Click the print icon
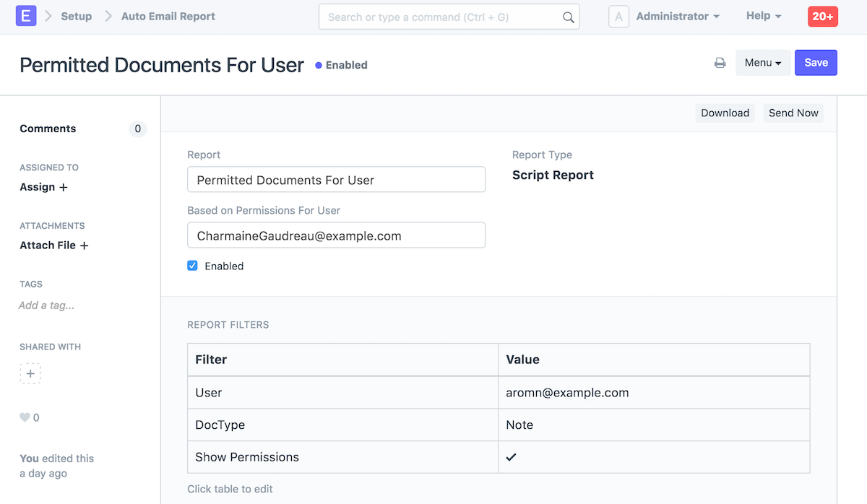The width and height of the screenshot is (867, 504). 720,63
